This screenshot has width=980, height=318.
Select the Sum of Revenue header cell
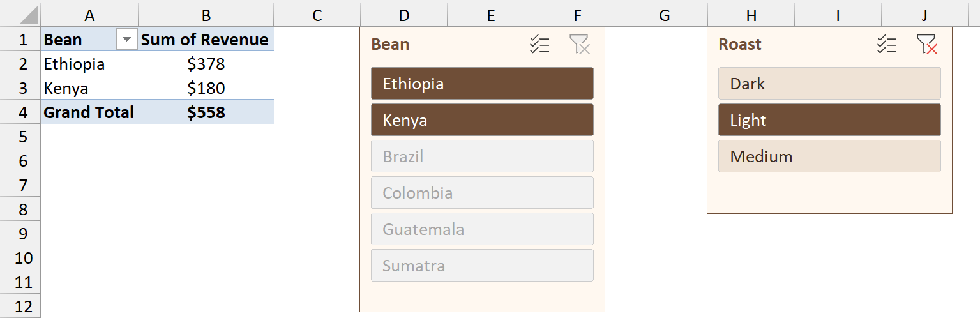point(206,40)
